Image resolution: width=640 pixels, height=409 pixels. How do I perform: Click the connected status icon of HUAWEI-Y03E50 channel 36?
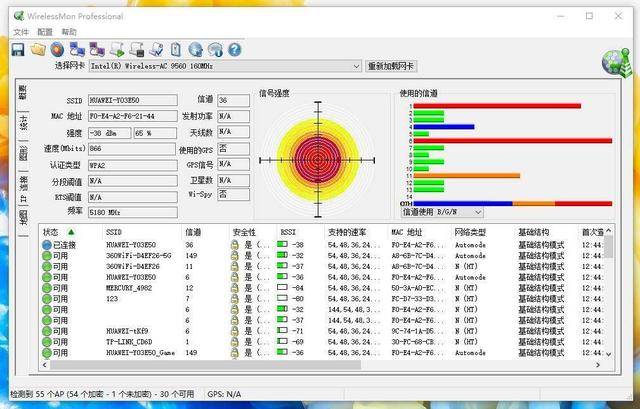(47, 245)
